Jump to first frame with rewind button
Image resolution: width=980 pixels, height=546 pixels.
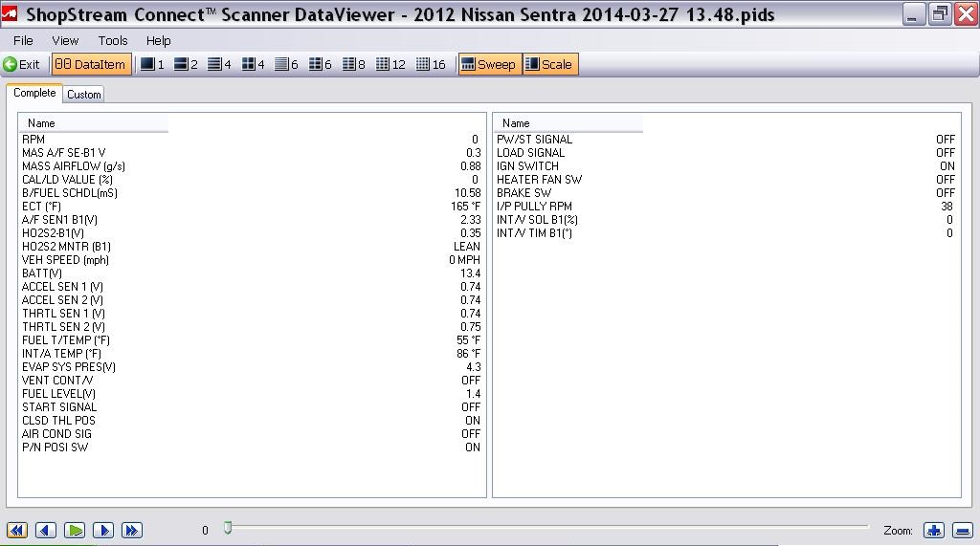click(x=17, y=531)
